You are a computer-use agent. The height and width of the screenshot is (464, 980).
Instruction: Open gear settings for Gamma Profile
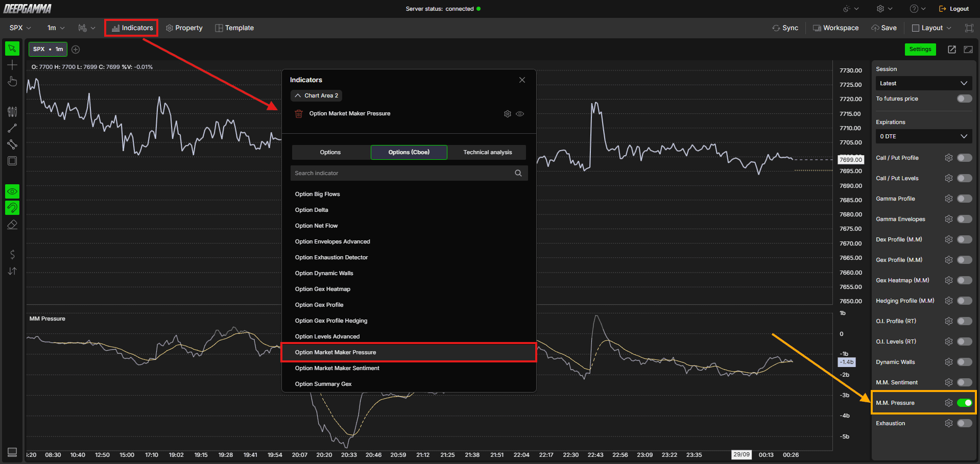point(949,199)
